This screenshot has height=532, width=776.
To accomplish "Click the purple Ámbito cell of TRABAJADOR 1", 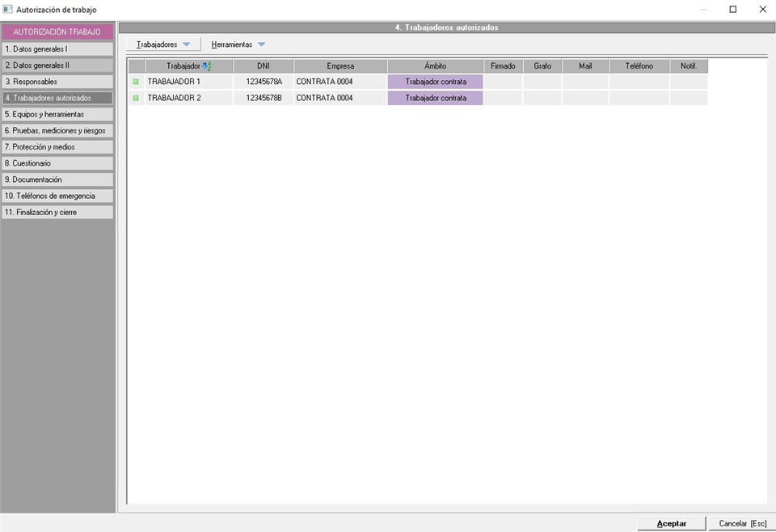I will coord(436,82).
